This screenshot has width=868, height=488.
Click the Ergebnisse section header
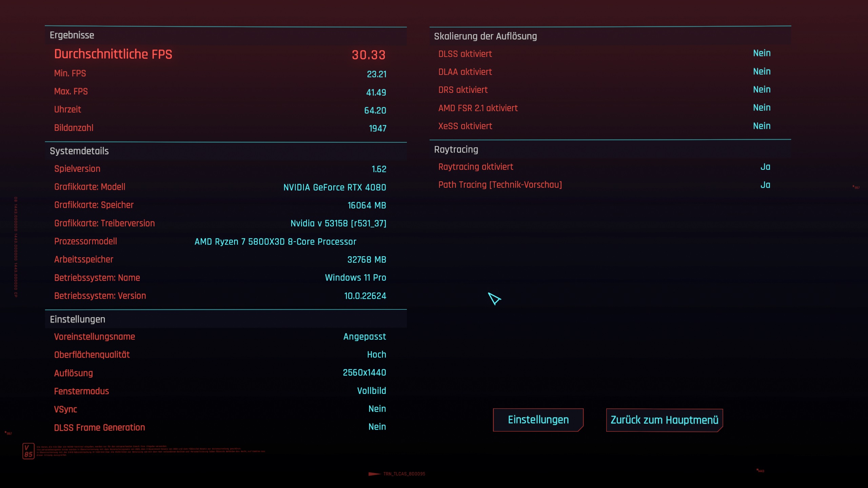coord(72,35)
